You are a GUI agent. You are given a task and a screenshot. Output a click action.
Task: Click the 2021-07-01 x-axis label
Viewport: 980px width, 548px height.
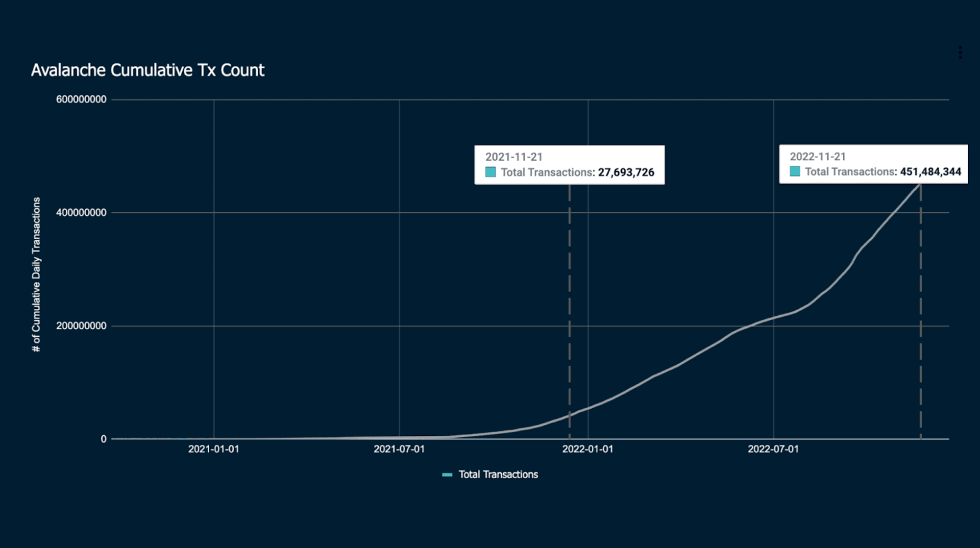point(399,449)
